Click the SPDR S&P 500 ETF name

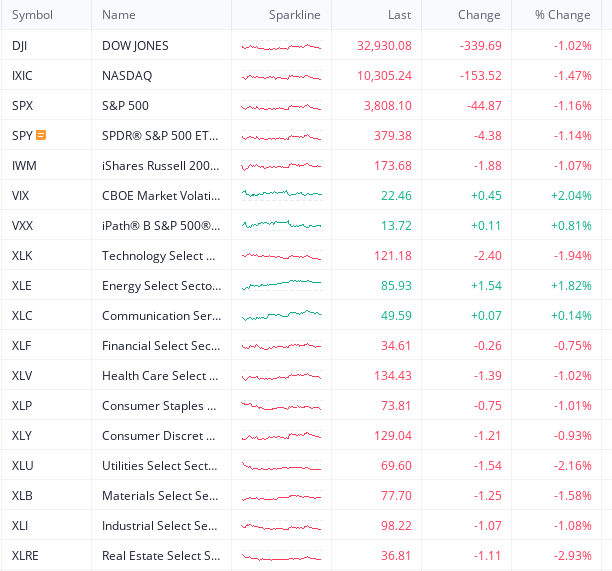pyautogui.click(x=160, y=135)
